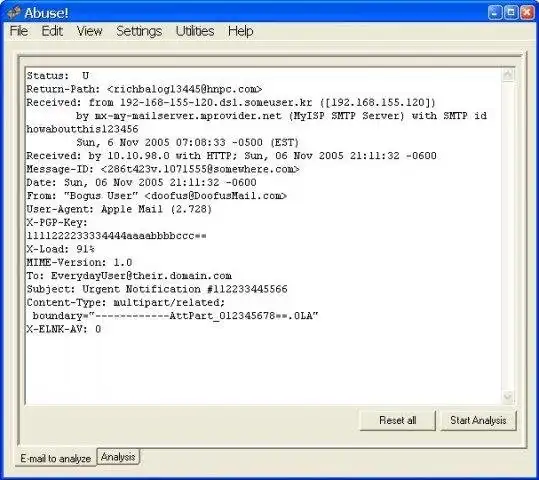
Task: Click the scrollbar up arrow
Action: [x=508, y=75]
